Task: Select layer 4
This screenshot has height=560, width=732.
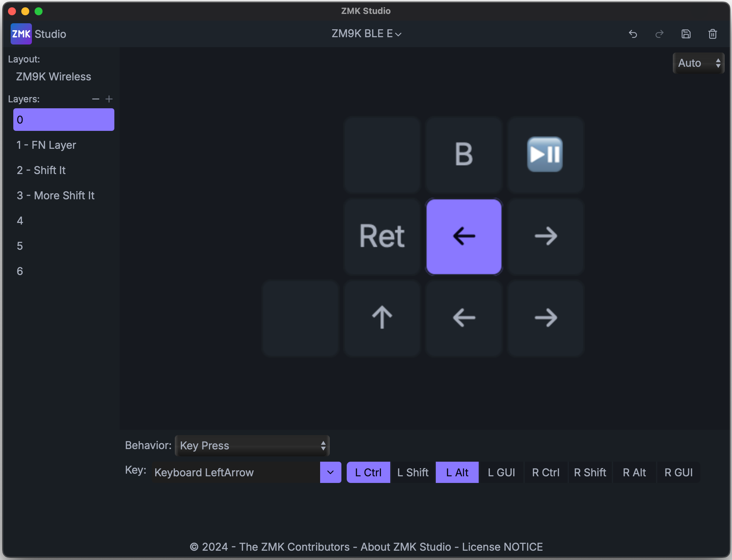Action: (64, 221)
